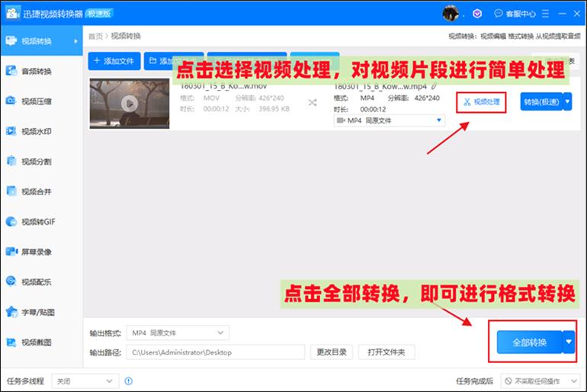This screenshot has width=587, height=392.
Task: Click the user avatar in title bar
Action: click(x=451, y=14)
